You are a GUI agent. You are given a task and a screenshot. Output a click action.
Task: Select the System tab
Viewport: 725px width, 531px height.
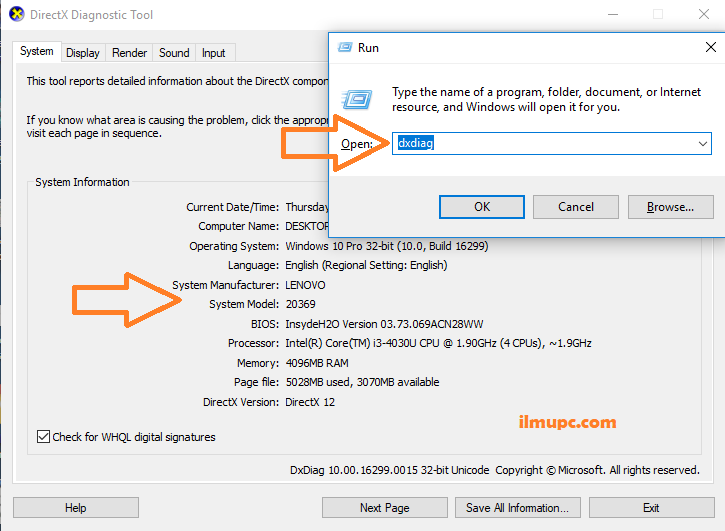(37, 51)
